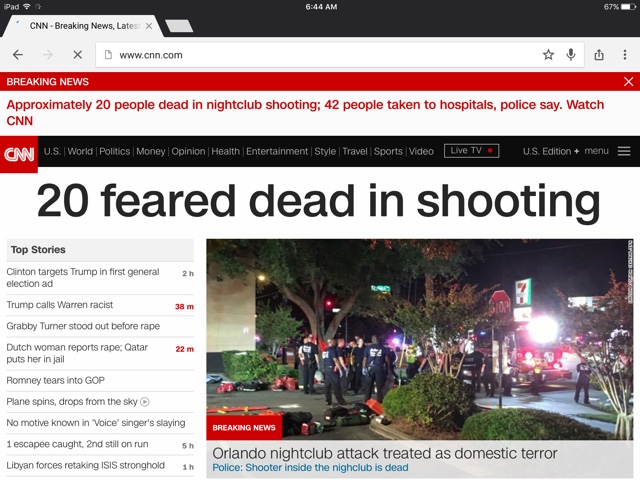Tap the battery indicator in status bar
640x480 pixels.
click(x=628, y=7)
